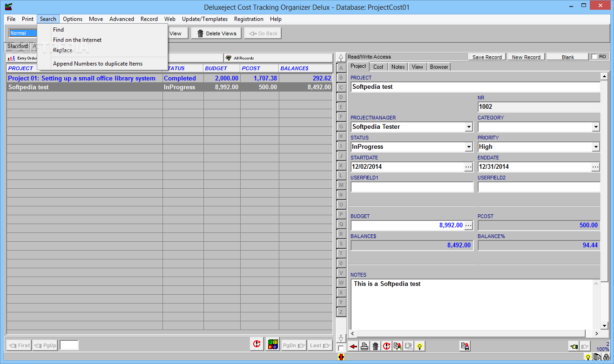Click the form's horizontal scrollbar right arrow
Image resolution: width=614 pixels, height=364 pixels.
click(x=596, y=334)
